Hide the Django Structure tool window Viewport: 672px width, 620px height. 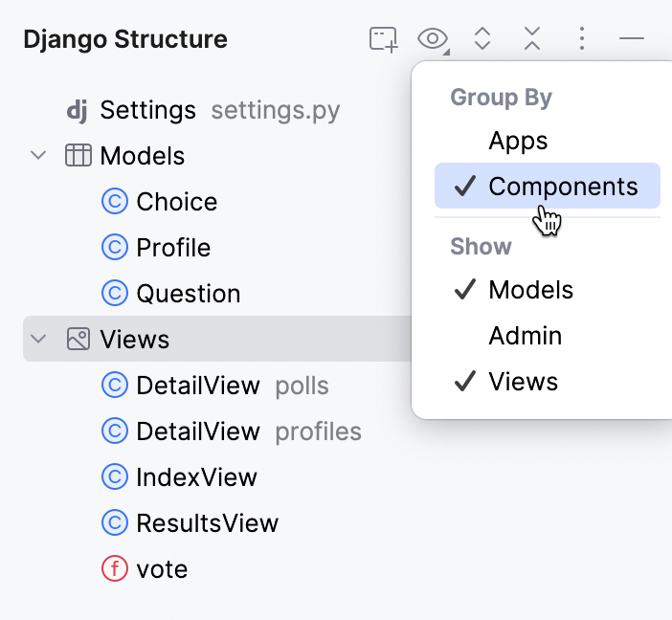click(x=632, y=39)
